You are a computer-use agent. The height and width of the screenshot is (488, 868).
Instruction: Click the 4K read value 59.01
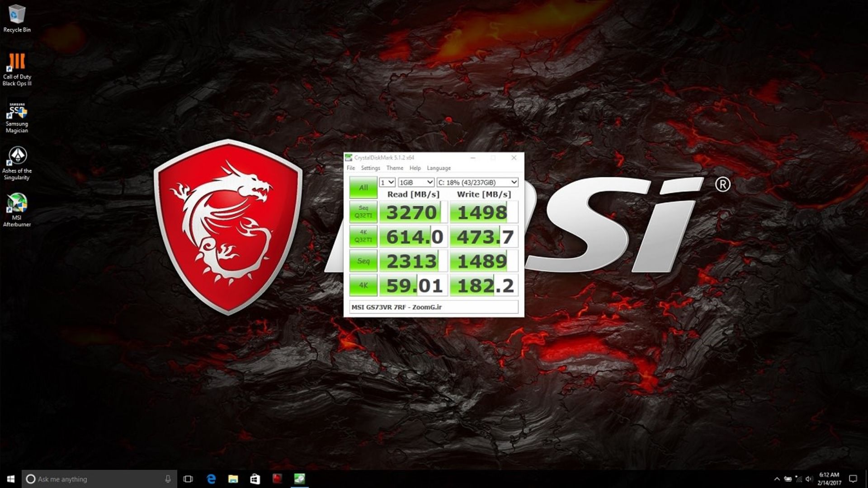click(x=413, y=285)
